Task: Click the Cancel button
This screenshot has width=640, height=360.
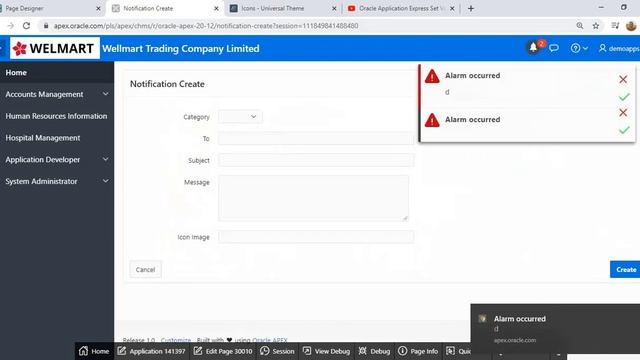Action: pos(145,269)
